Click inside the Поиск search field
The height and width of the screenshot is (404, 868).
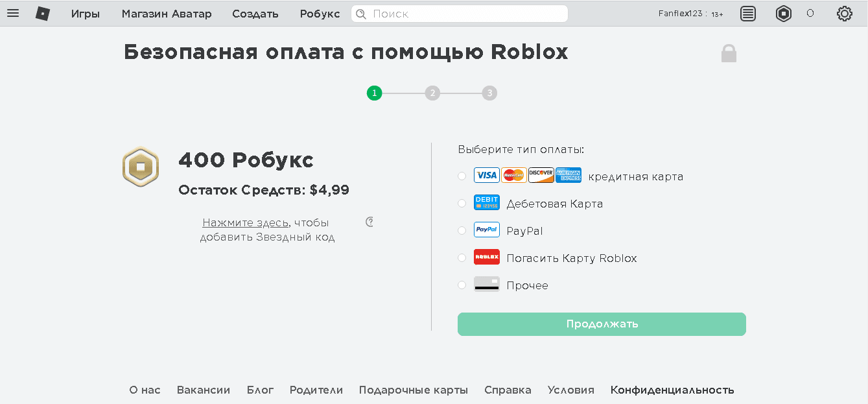(x=459, y=13)
